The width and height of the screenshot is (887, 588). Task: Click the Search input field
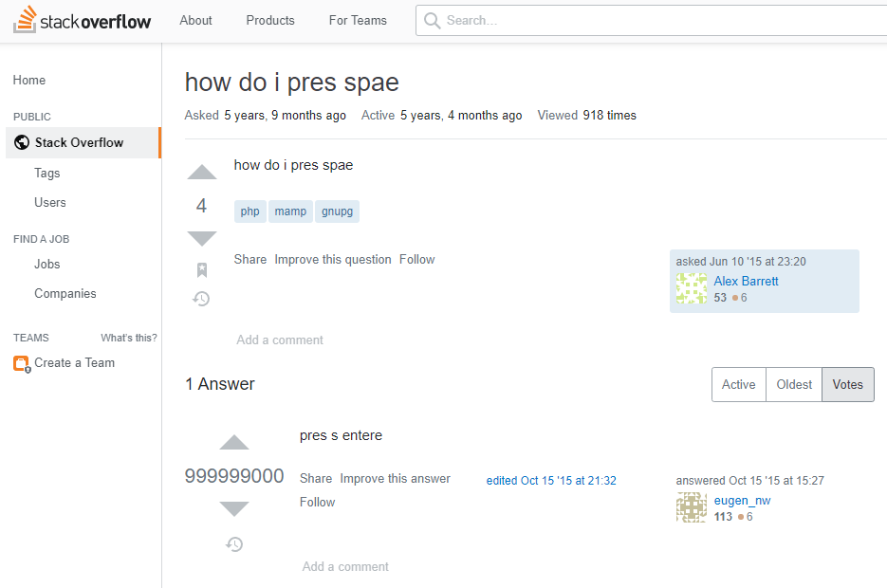(651, 20)
